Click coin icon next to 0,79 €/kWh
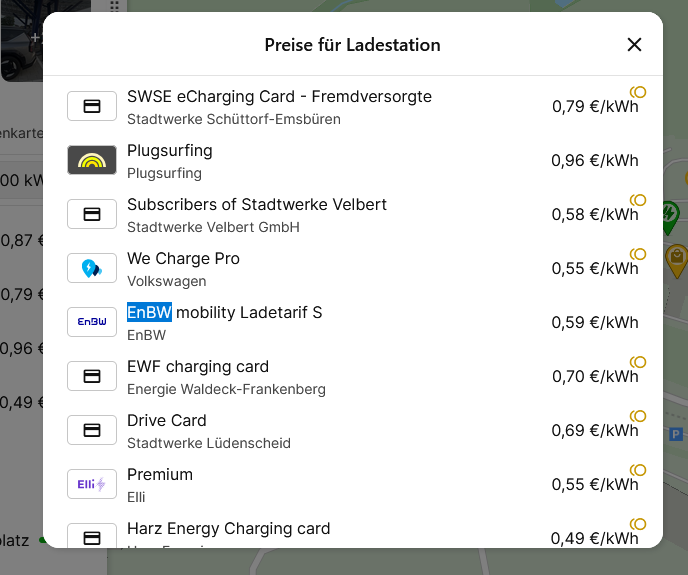 coord(638,92)
